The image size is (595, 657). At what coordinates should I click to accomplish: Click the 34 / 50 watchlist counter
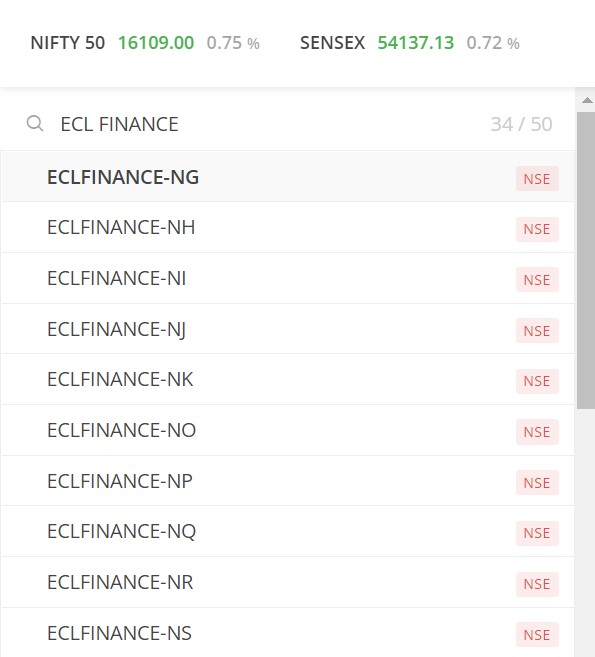coord(521,124)
